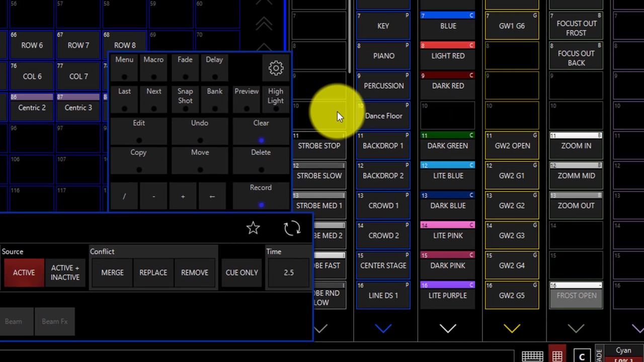Choose REMOVE conflict mode
The height and width of the screenshot is (362, 644).
tap(194, 273)
